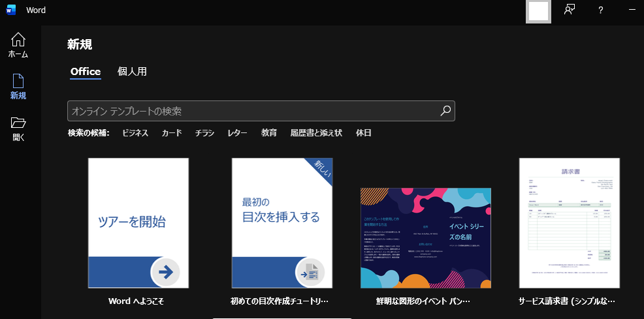
Task: Click the search magnifier icon
Action: (445, 111)
